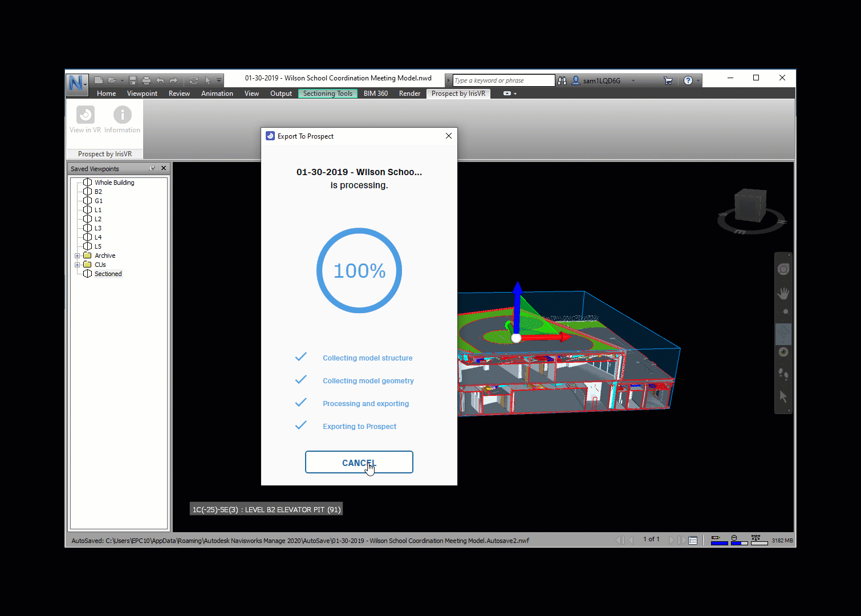Open the sheet browser icon in status bar
This screenshot has height=616, width=861.
coord(693,540)
